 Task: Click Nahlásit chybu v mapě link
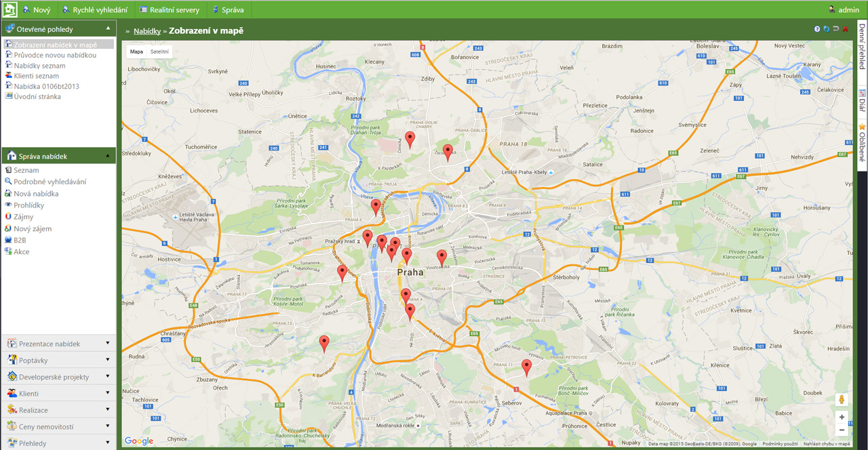827,444
